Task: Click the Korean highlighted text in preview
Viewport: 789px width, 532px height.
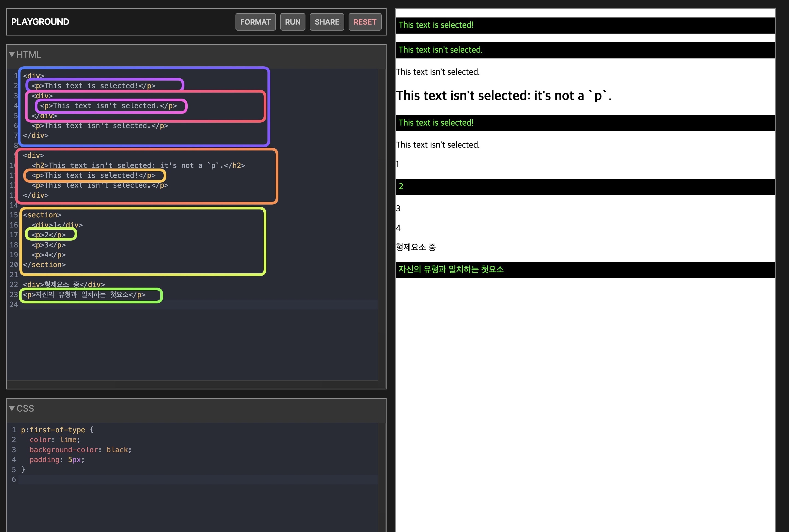Action: pos(451,269)
